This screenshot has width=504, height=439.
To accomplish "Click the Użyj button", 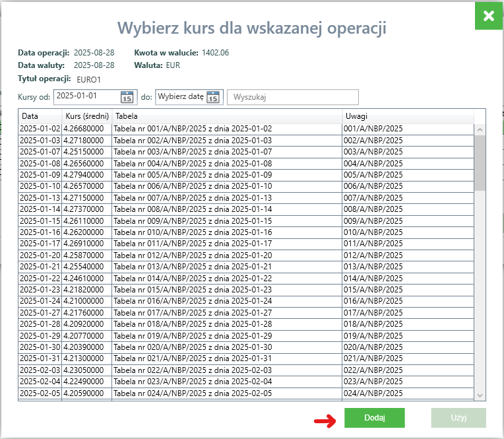I will (x=458, y=418).
